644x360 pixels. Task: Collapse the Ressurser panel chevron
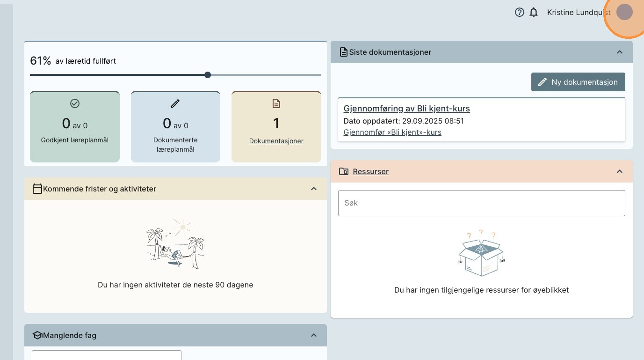(620, 171)
